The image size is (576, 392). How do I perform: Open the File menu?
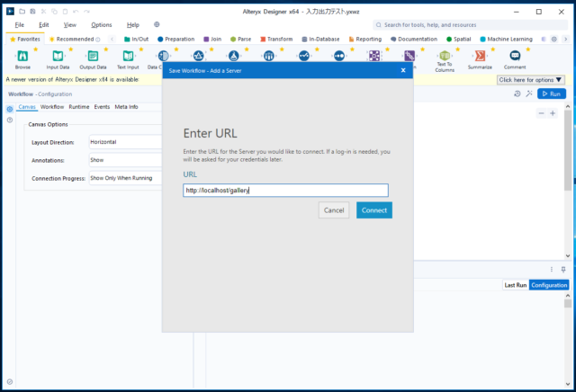coord(20,25)
